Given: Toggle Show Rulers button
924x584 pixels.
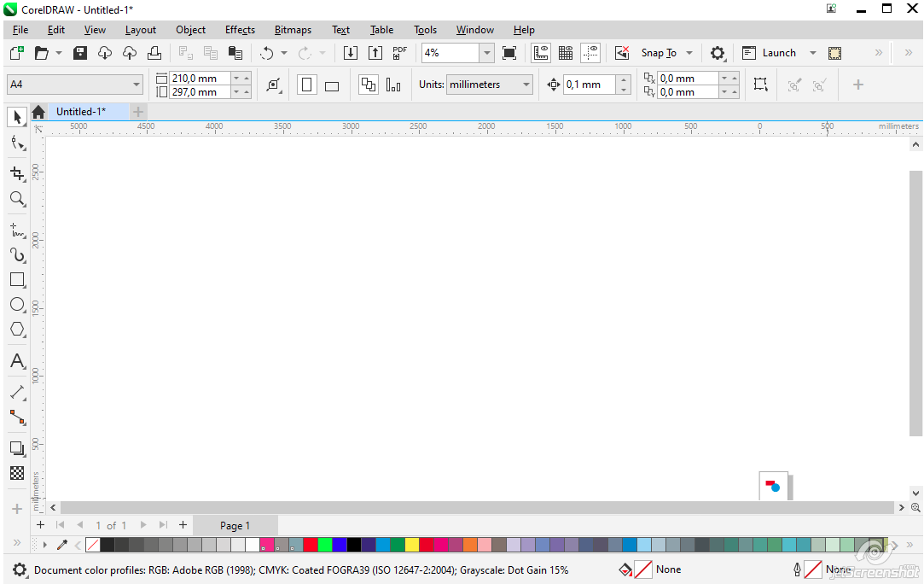Looking at the screenshot, I should point(541,53).
